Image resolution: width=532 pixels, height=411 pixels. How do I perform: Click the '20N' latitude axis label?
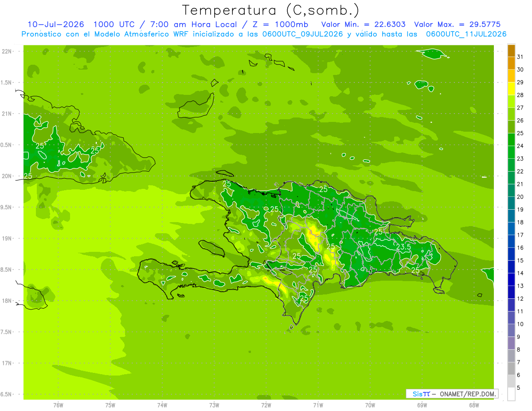click(7, 176)
